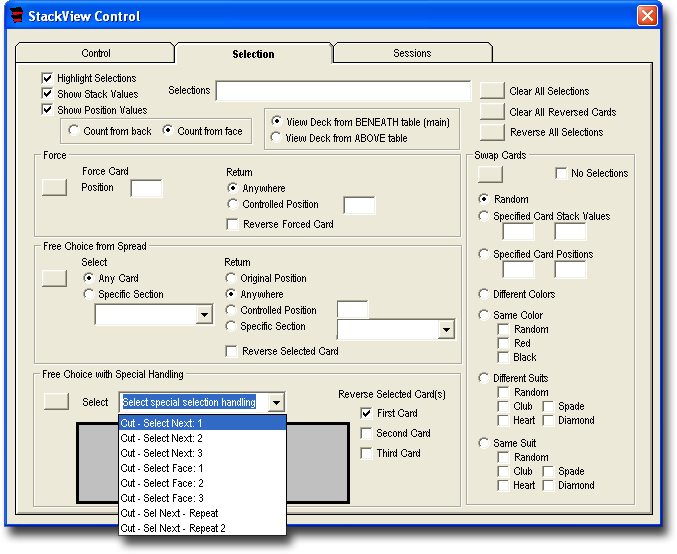Select Different Colors swap option

point(484,294)
